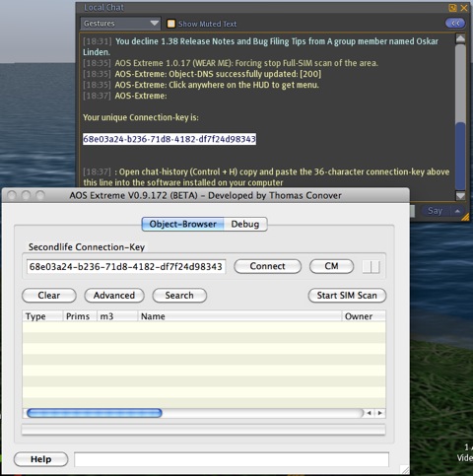This screenshot has width=473, height=476.
Task: Click the table's horizontal scrollbar thumb
Action: tap(95, 413)
